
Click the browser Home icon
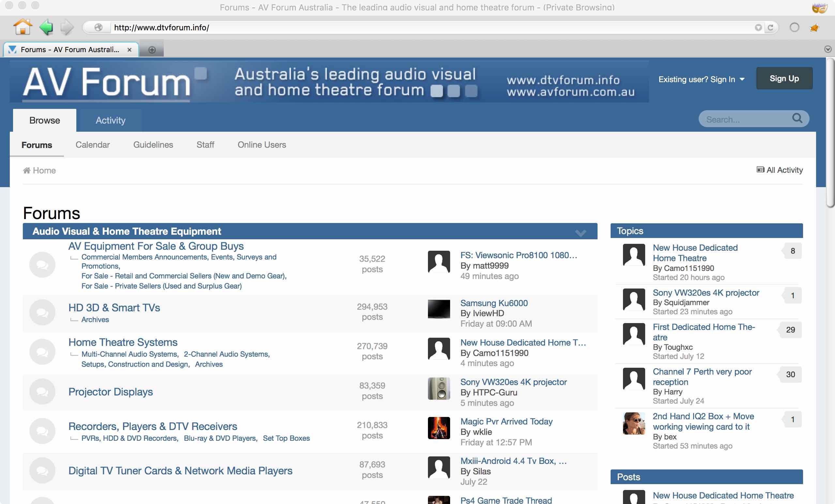point(23,27)
